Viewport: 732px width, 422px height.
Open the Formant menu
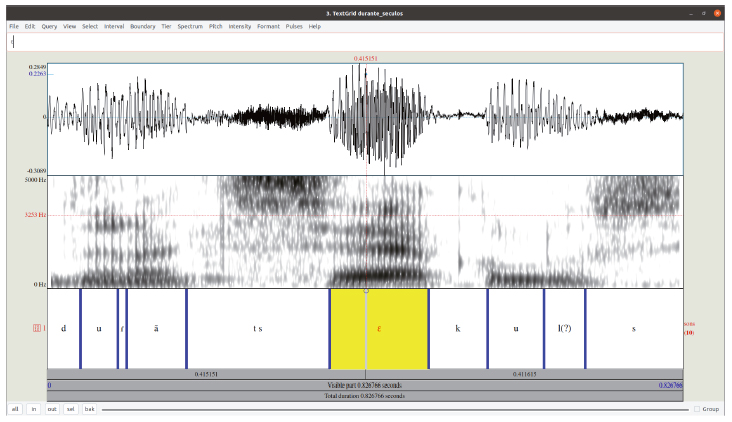point(268,26)
